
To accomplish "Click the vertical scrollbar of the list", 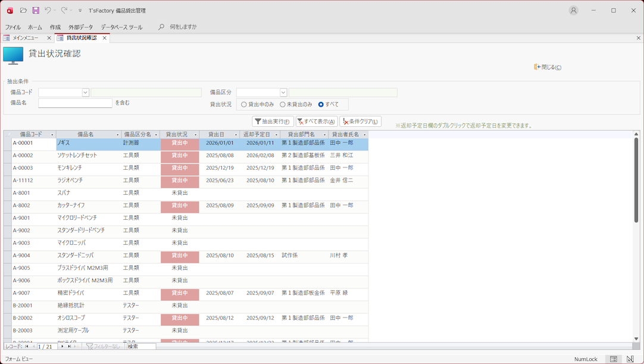I will click(x=636, y=179).
